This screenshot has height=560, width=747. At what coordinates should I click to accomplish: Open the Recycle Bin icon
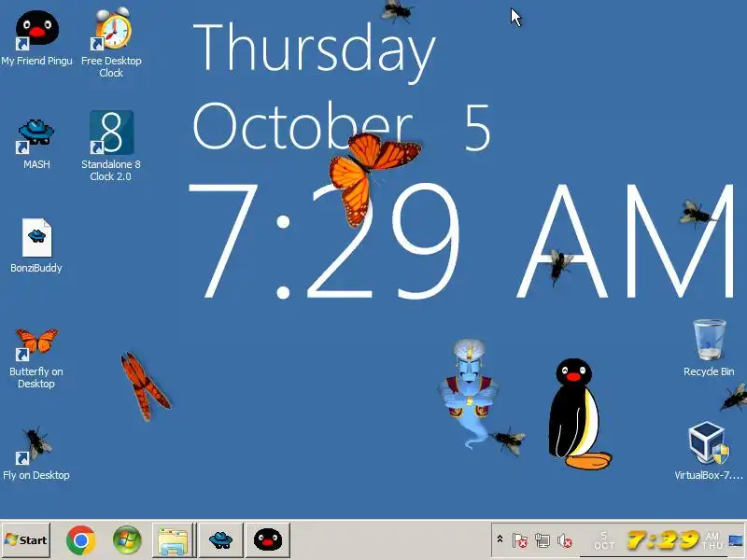[x=709, y=347]
